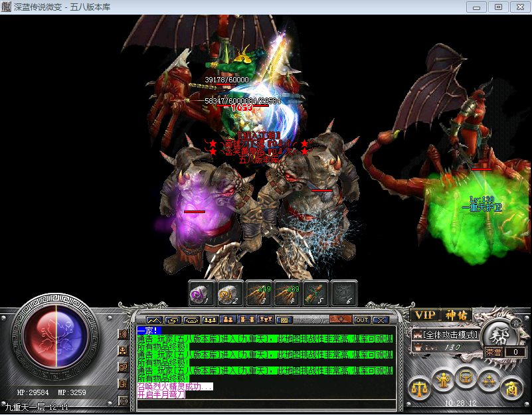This screenshot has width=532, height=415.
Task: Click the telephone-shaped chat toolbar icon
Action: click(192, 320)
